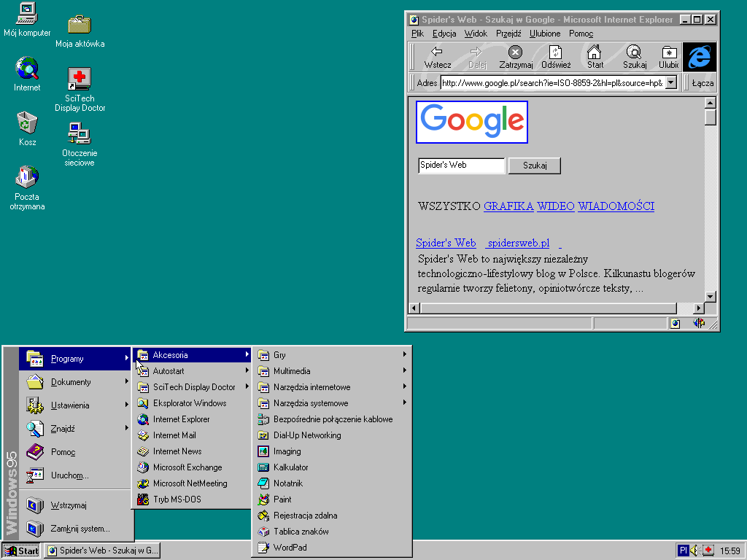The height and width of the screenshot is (560, 747).
Task: Expand Ustawienia in Start menu
Action: (75, 405)
